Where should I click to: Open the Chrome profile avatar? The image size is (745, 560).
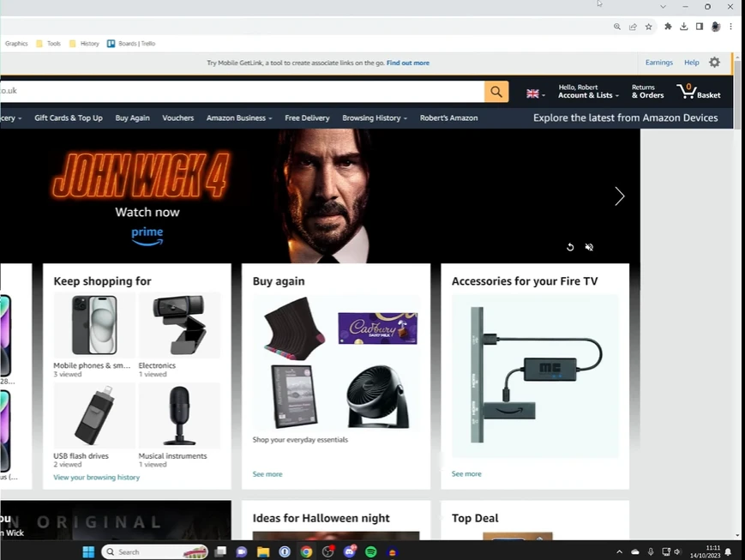point(716,27)
